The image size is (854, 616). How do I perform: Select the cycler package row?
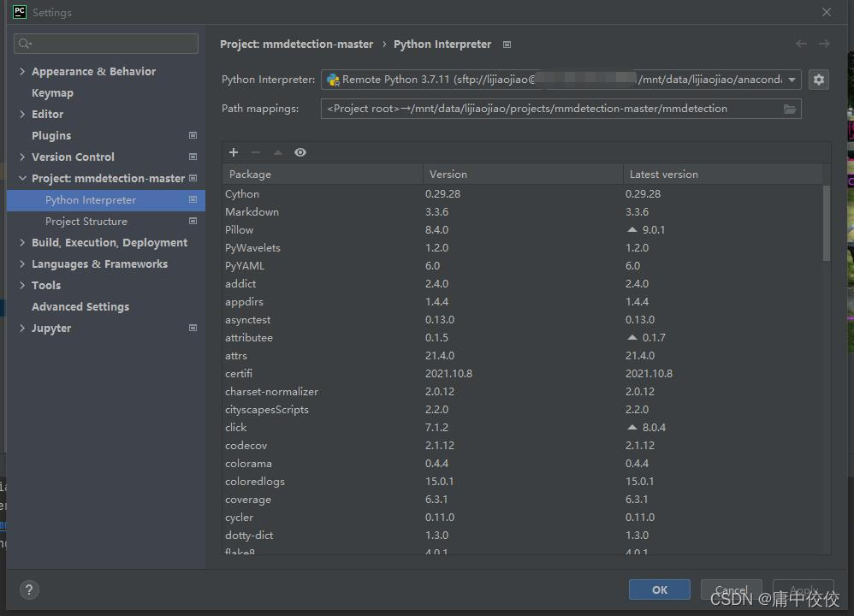(523, 518)
